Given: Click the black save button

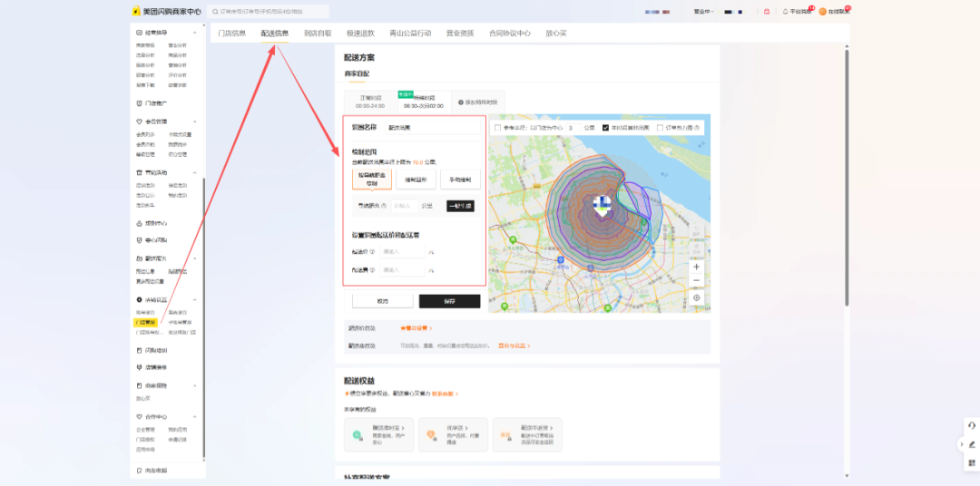Looking at the screenshot, I should tap(449, 301).
